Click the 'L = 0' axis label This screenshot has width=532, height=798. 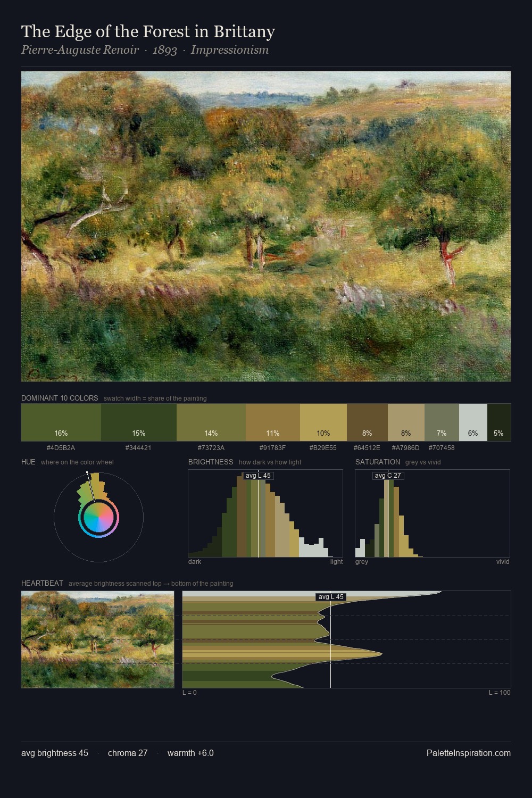pyautogui.click(x=189, y=693)
